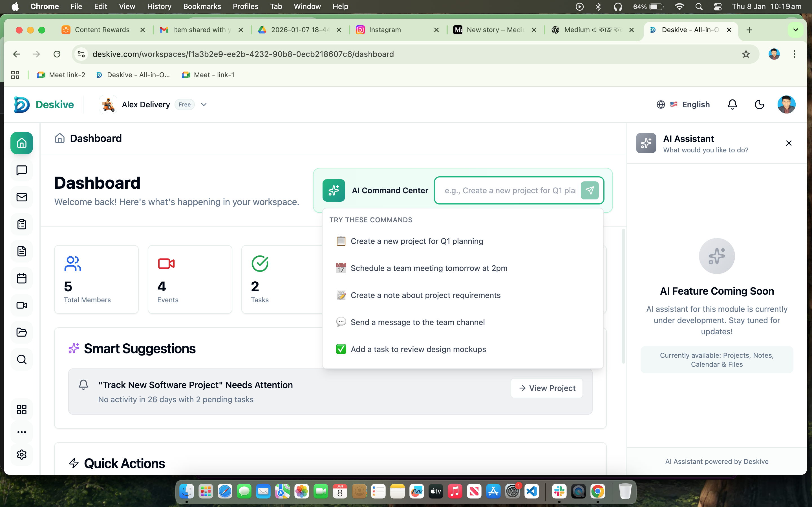Toggle dark mode with the moon icon
The height and width of the screenshot is (507, 812).
click(759, 104)
